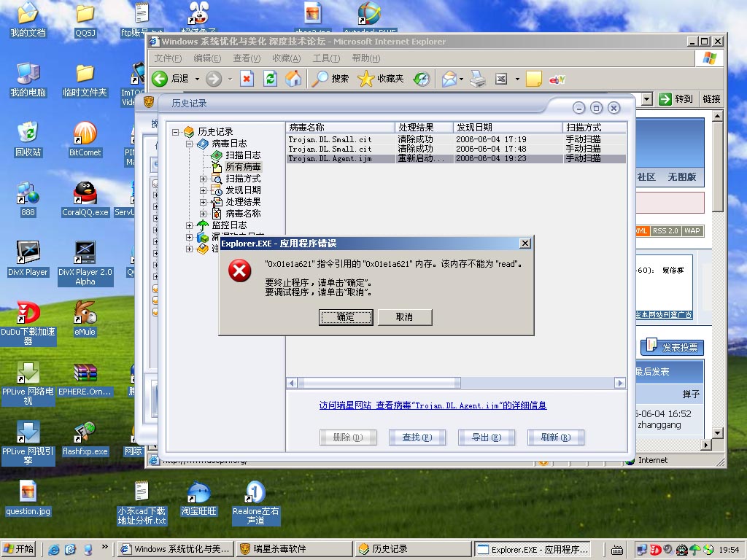Collapse the 病毒日志 tree node
747x560 pixels.
(189, 144)
